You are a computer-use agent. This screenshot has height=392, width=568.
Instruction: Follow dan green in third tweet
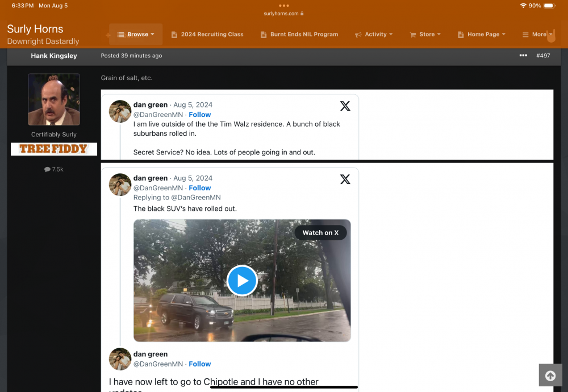[x=200, y=364]
